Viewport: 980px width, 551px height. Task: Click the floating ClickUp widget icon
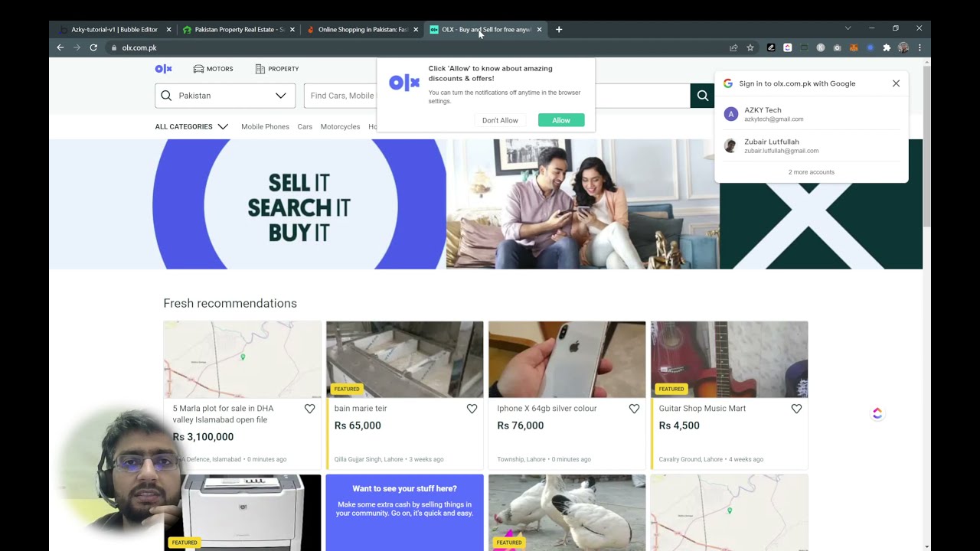click(877, 413)
